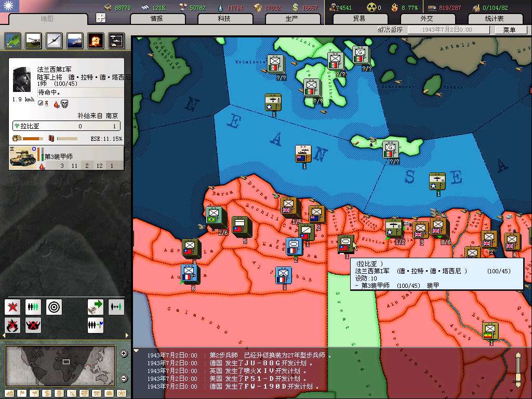Select the Ethiopian-flag infantry counter
Image resolution: width=532 pixels, height=399 pixels.
click(x=490, y=331)
